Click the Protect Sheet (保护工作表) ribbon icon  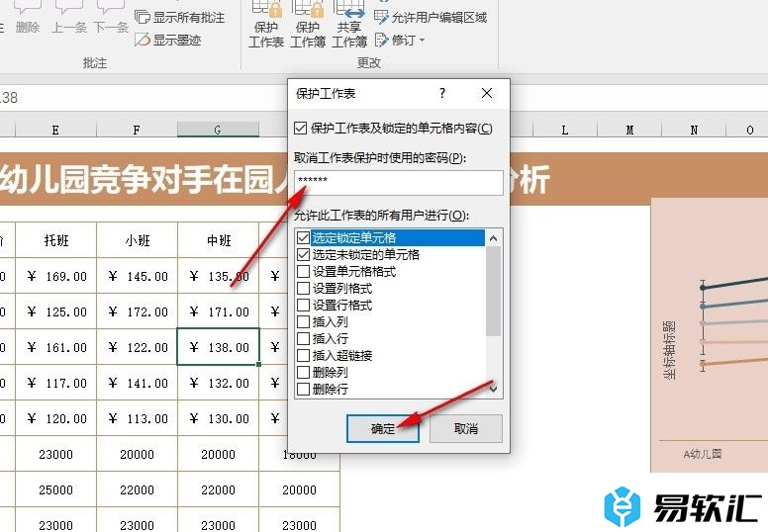click(266, 25)
